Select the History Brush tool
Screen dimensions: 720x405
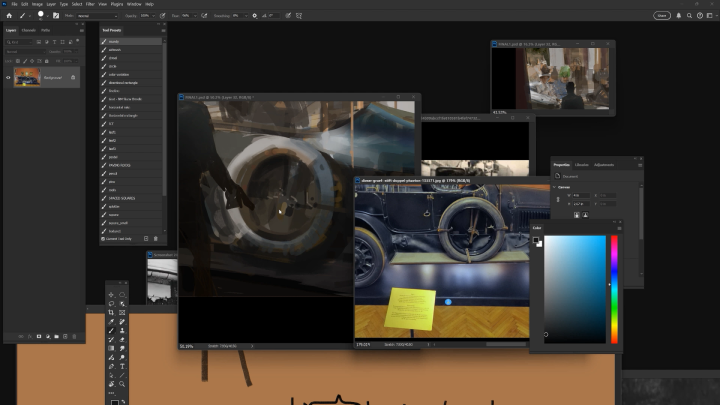111,340
